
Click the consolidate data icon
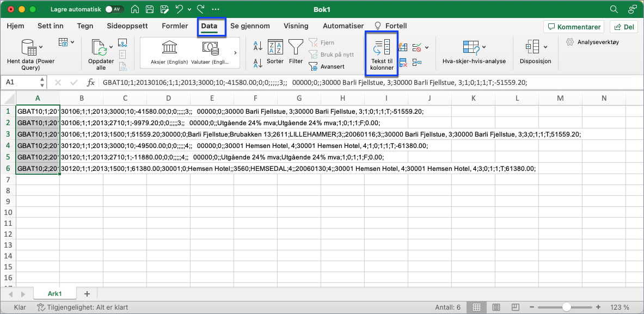click(417, 63)
